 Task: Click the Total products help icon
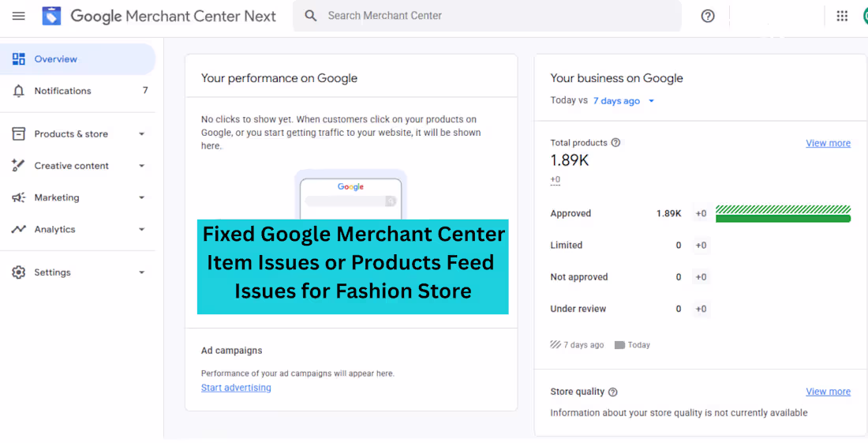(615, 143)
